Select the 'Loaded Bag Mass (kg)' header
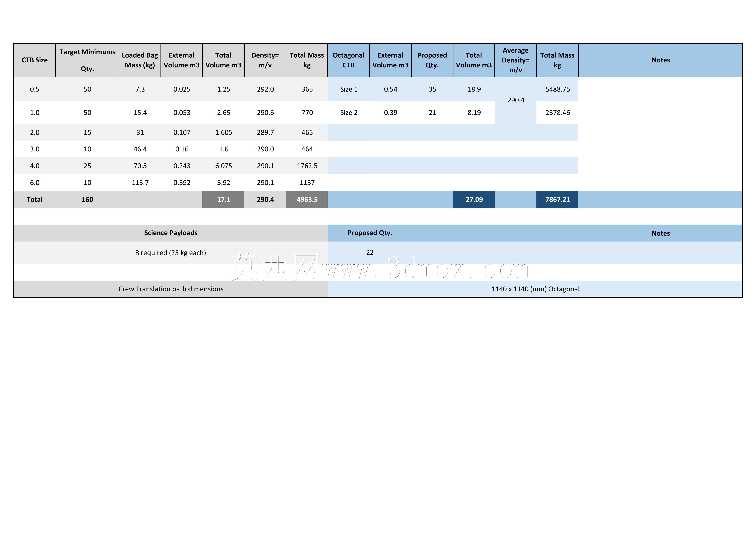The image size is (756, 534). click(x=140, y=60)
